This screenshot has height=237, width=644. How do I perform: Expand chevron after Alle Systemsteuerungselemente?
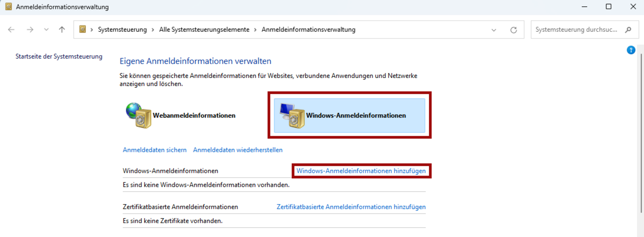coord(255,30)
